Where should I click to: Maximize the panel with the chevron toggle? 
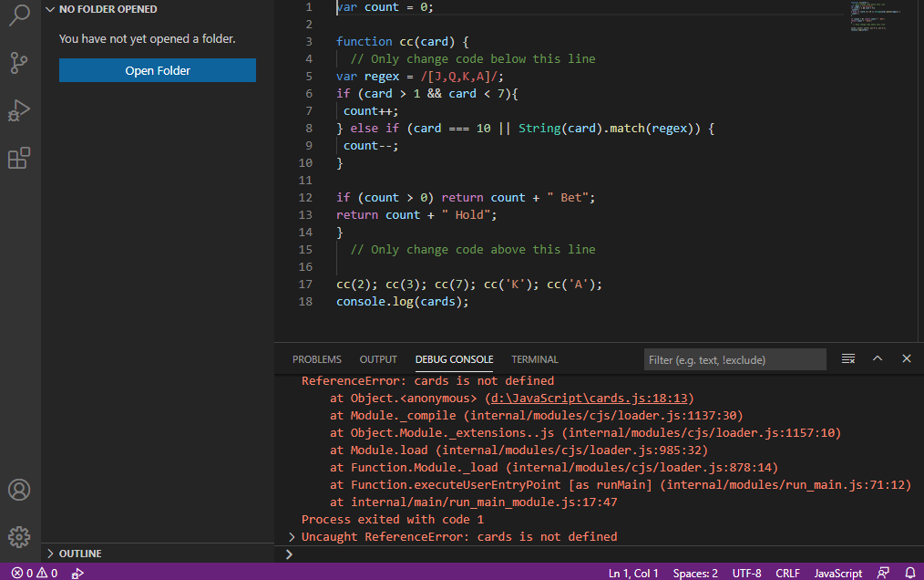878,358
